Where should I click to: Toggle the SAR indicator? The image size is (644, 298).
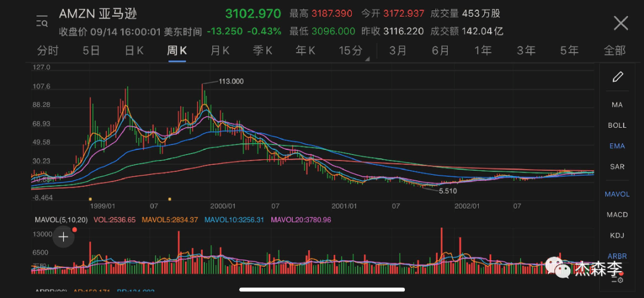pos(617,167)
